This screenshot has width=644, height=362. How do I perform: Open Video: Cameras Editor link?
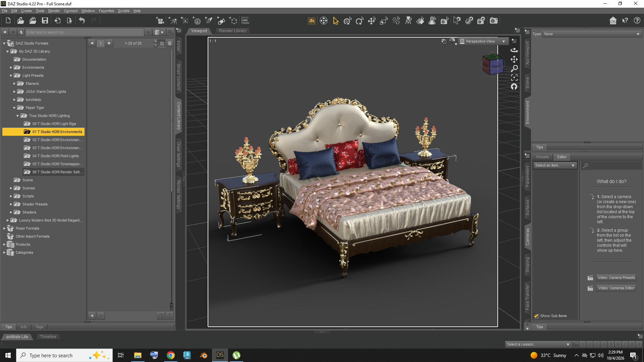[616, 288]
